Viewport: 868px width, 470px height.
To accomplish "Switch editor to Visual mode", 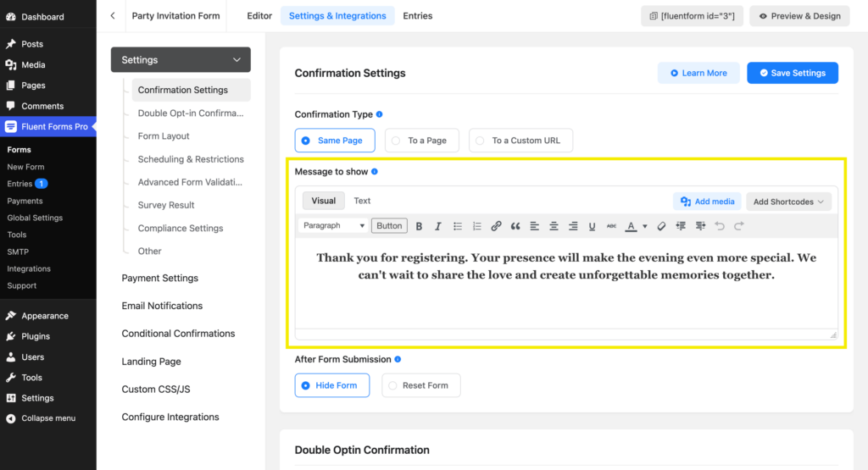I will [x=323, y=201].
